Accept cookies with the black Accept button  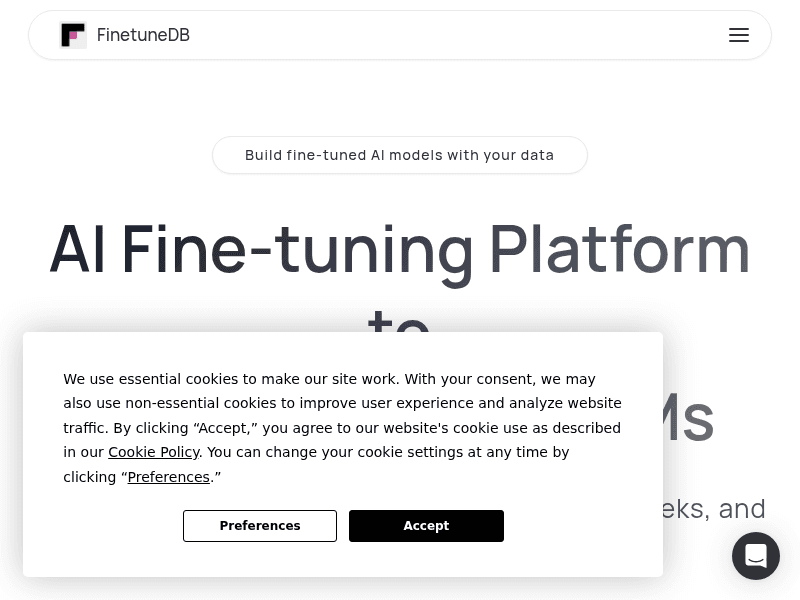point(426,526)
